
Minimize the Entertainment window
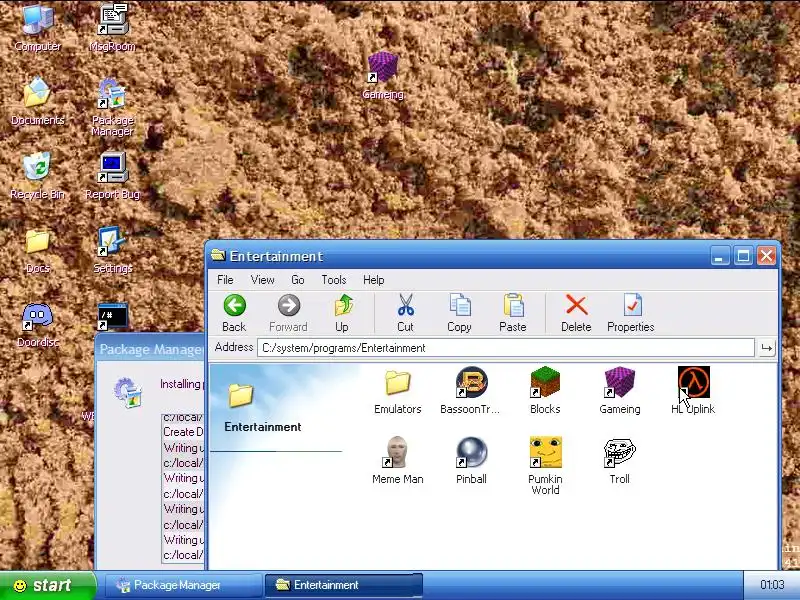point(719,256)
